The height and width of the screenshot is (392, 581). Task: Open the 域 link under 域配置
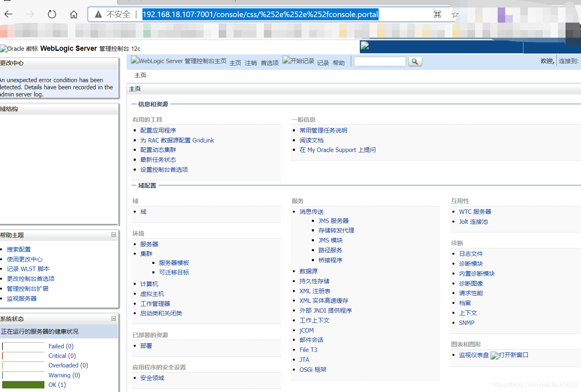[143, 211]
